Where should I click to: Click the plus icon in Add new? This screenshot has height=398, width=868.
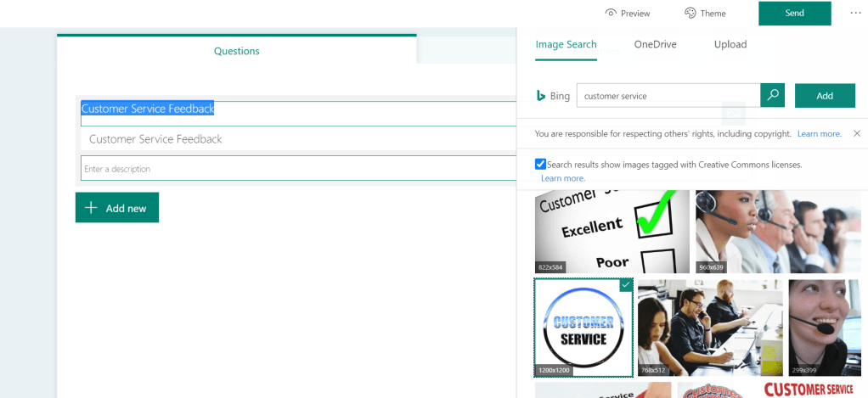point(92,208)
